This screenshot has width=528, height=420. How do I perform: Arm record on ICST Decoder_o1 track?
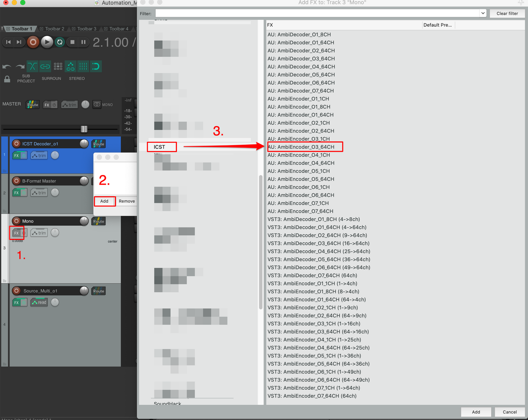tap(16, 144)
